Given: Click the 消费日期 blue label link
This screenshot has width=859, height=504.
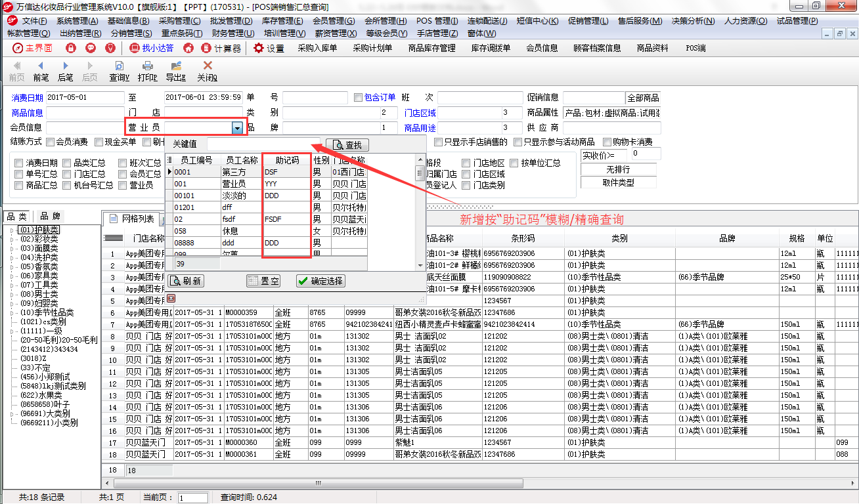Looking at the screenshot, I should click(x=27, y=98).
